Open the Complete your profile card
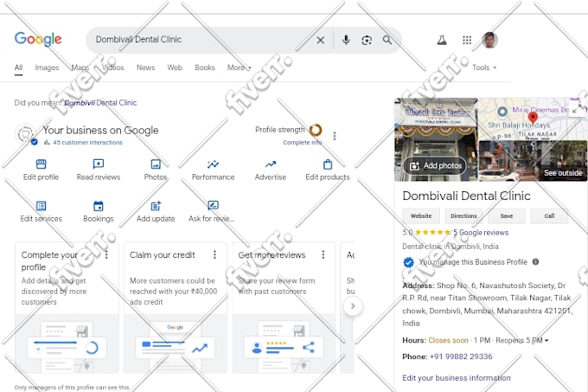 [67, 307]
